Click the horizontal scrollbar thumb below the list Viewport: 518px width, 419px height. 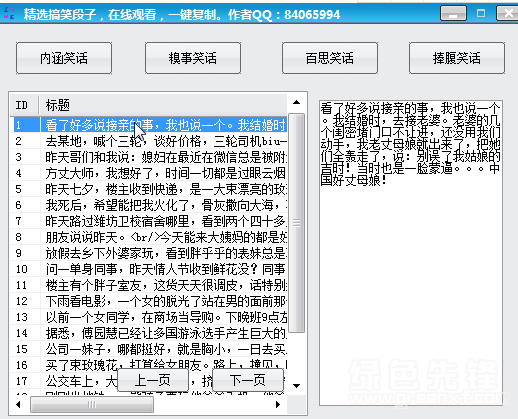coord(92,405)
